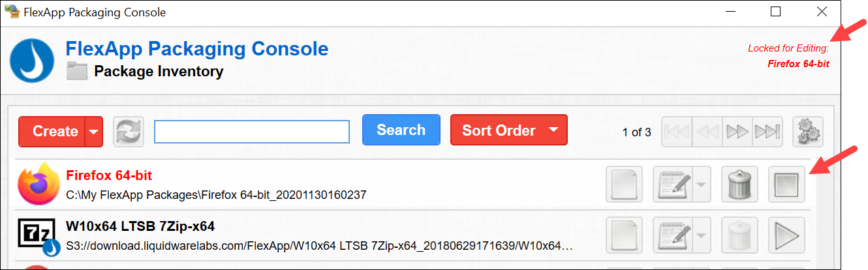Screen dimensions: 868x270
Task: Click the red Create button
Action: click(54, 132)
